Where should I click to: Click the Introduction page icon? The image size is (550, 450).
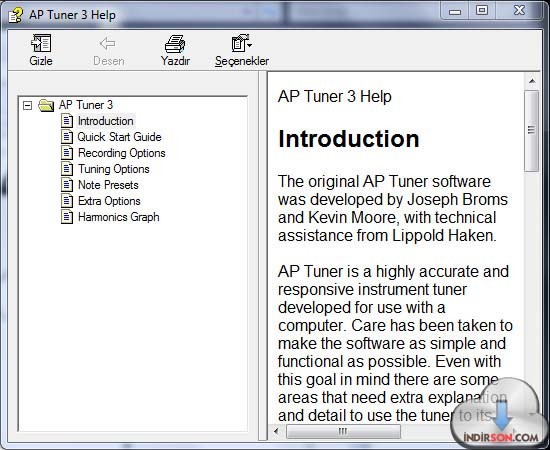click(x=67, y=121)
